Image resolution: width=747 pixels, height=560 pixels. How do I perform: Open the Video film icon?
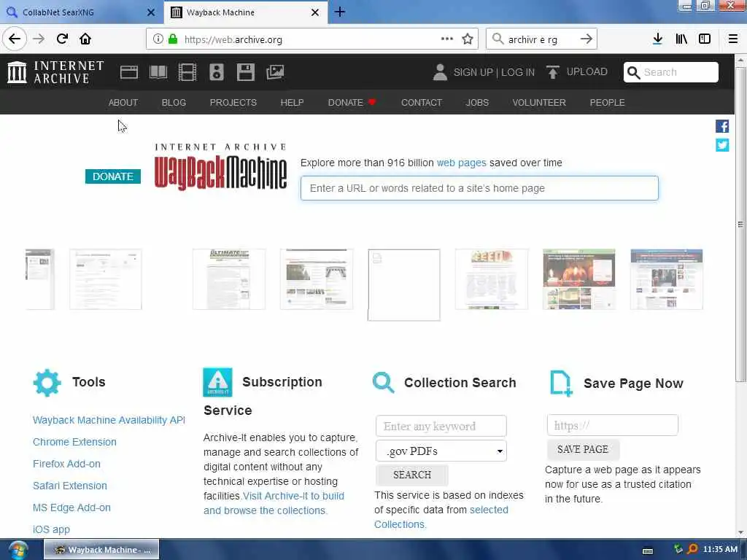point(187,72)
